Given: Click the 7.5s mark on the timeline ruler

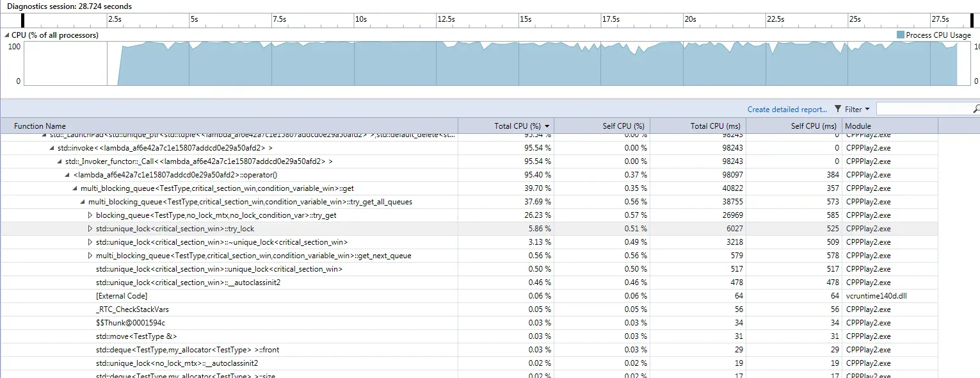Looking at the screenshot, I should (279, 19).
